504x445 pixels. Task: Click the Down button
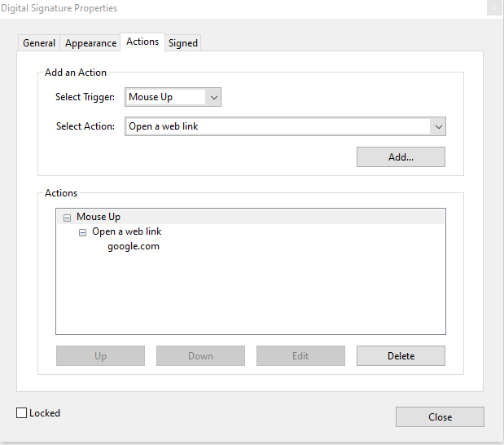coord(200,356)
